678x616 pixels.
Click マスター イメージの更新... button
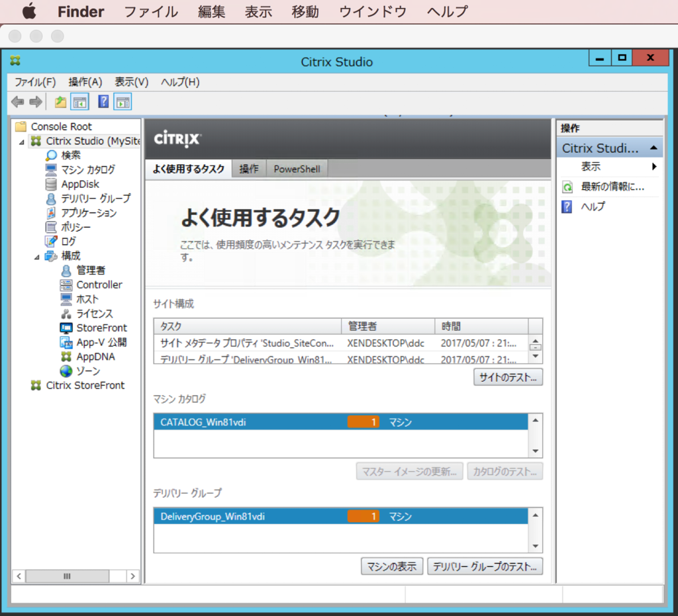(409, 471)
